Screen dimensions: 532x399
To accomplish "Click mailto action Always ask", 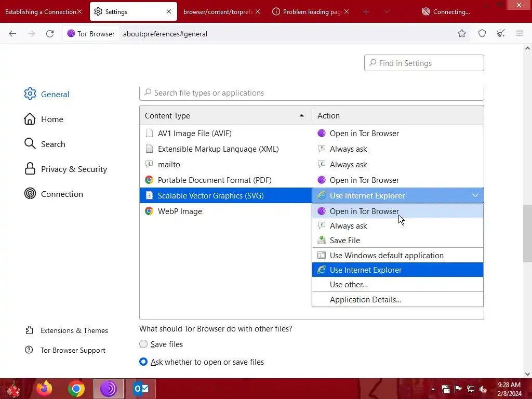I will click(397, 165).
